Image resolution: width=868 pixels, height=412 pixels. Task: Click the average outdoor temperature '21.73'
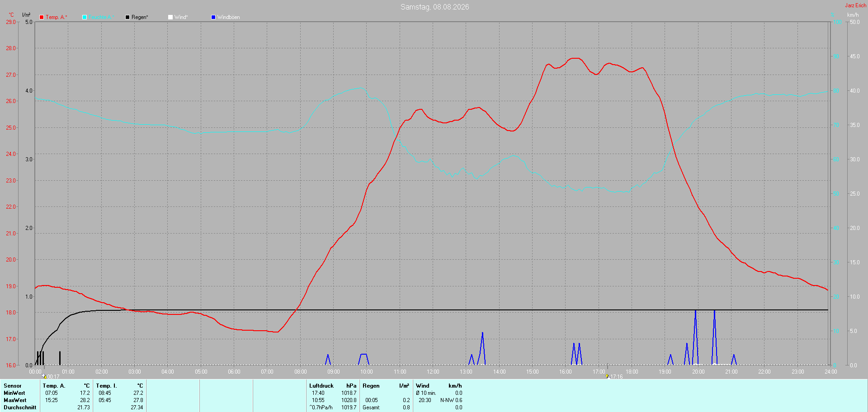tap(84, 407)
